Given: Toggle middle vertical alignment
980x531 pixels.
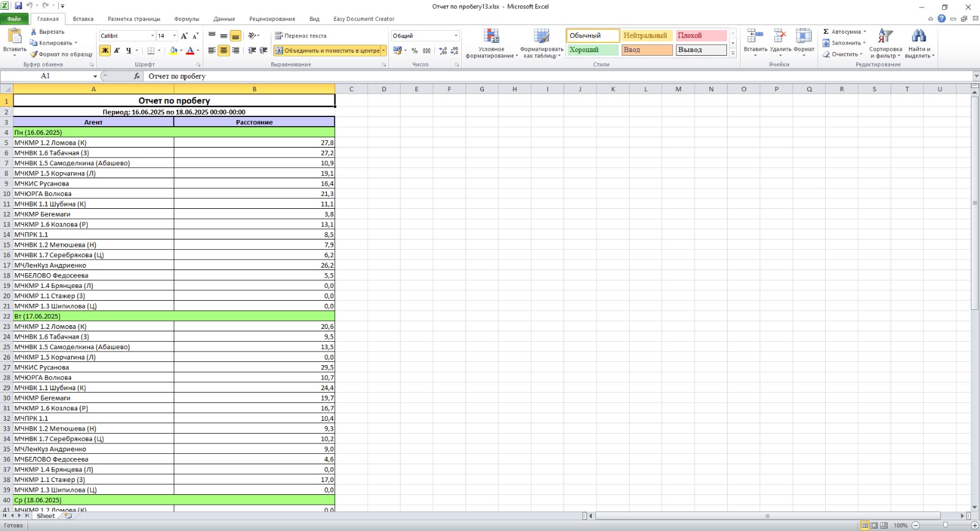Looking at the screenshot, I should coord(224,36).
